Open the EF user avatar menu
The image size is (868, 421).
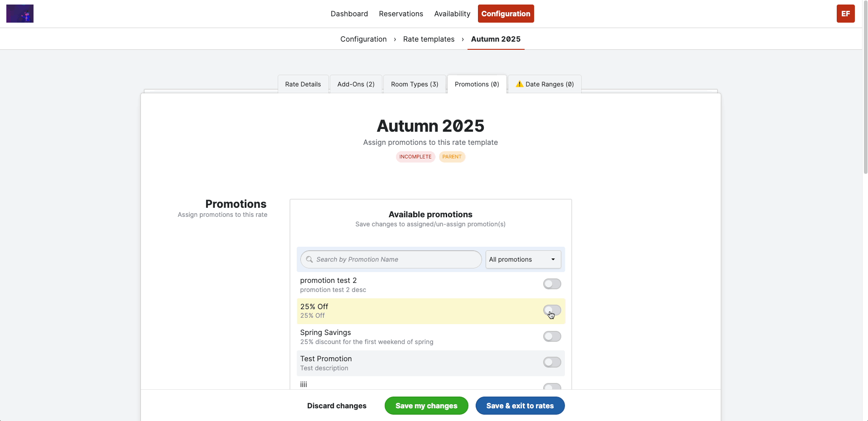(x=845, y=14)
